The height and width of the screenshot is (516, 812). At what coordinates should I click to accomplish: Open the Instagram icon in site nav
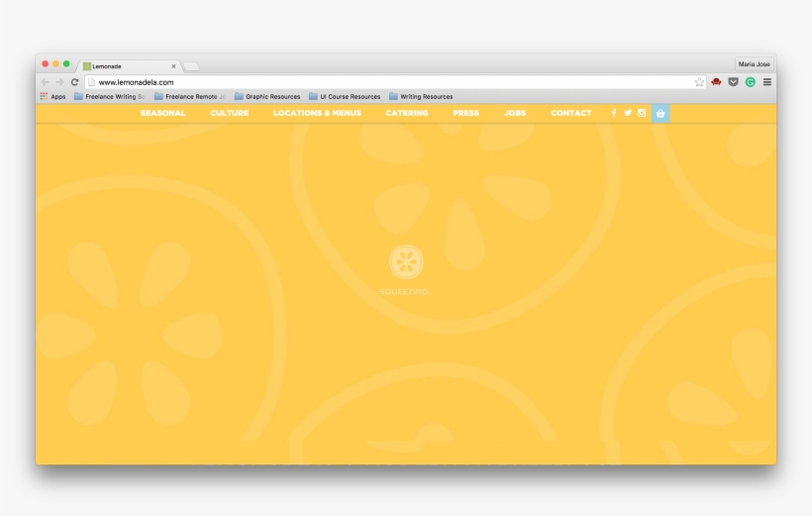click(642, 113)
